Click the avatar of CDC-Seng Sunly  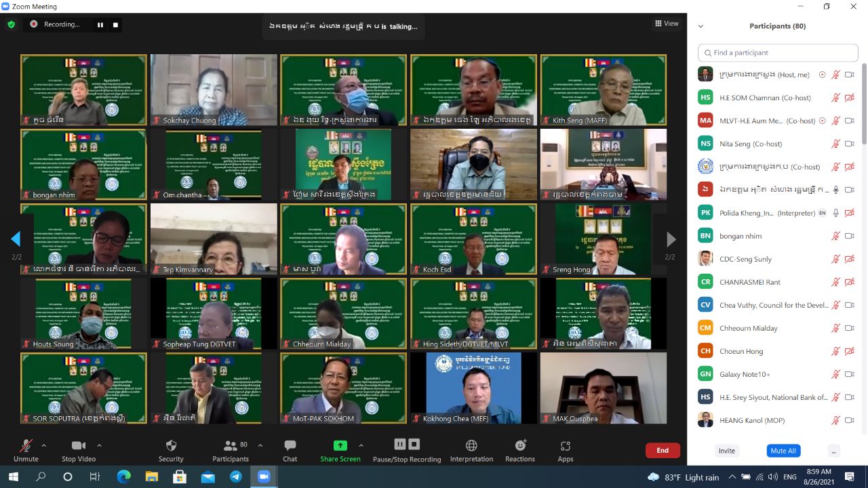[x=705, y=259]
